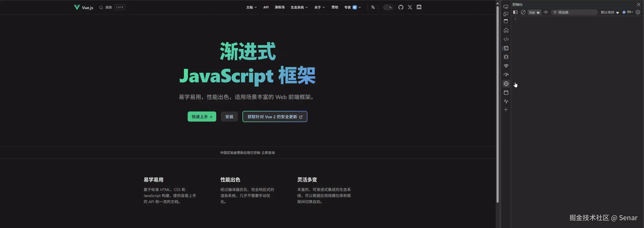Open the 默认级别 log level dropdown
Image resolution: width=644 pixels, height=228 pixels.
(x=610, y=12)
